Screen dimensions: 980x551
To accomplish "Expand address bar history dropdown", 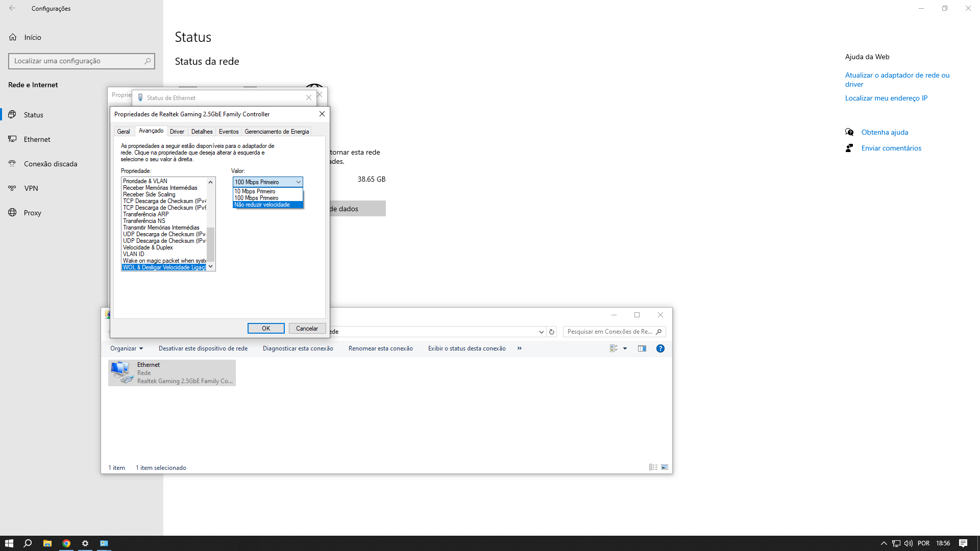I will pyautogui.click(x=541, y=332).
